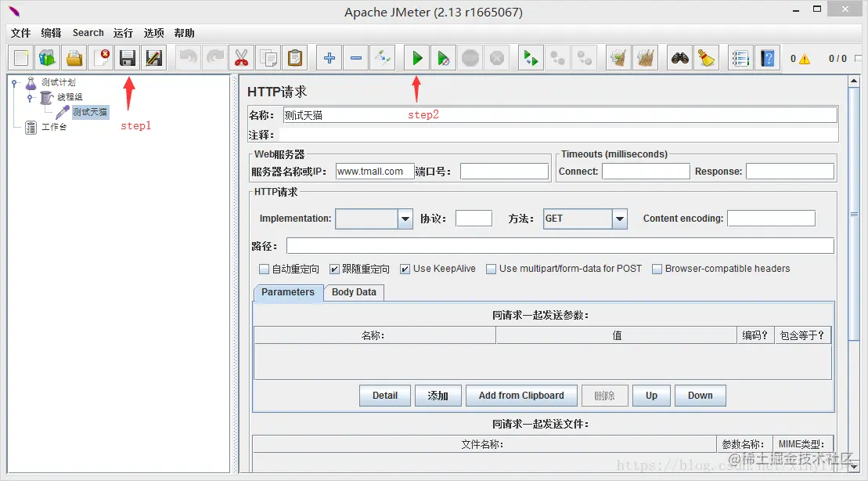Click the Content encoding field
868x481 pixels.
click(x=771, y=219)
